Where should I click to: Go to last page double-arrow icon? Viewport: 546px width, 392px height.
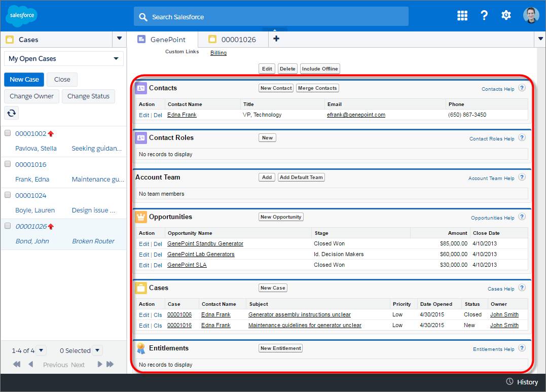[110, 364]
